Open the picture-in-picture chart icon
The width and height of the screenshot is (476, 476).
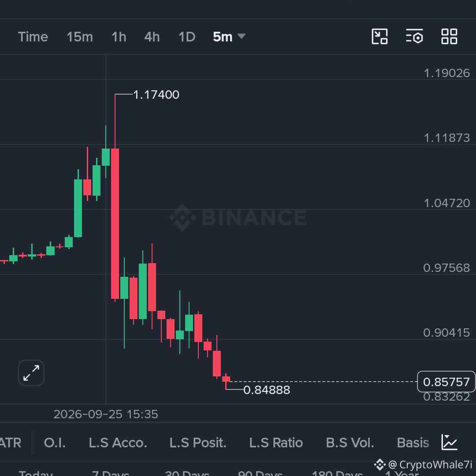pyautogui.click(x=379, y=37)
